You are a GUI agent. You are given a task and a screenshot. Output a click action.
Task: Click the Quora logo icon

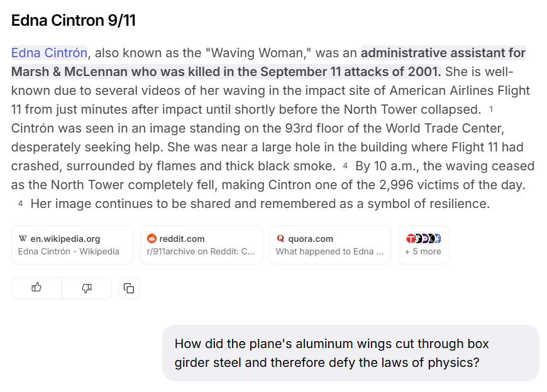[280, 239]
